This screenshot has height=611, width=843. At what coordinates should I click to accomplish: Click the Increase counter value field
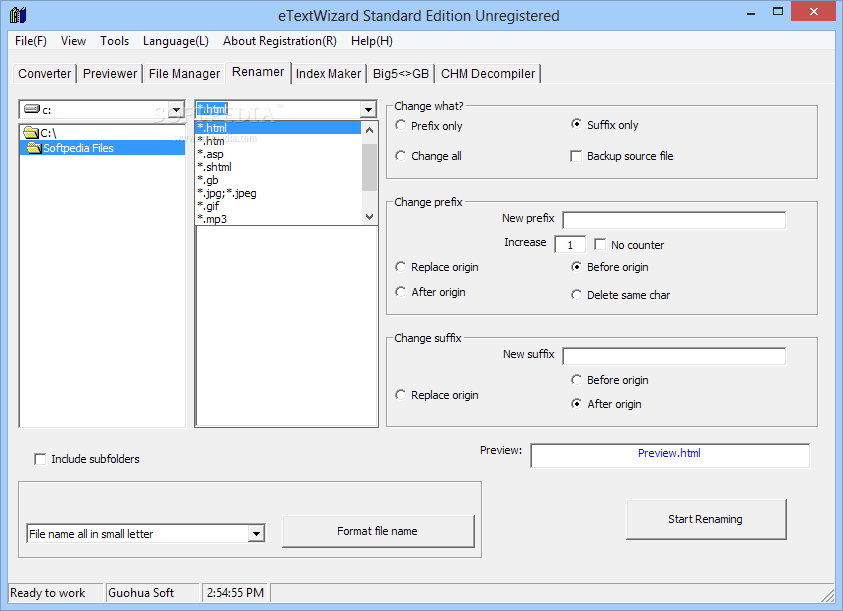click(x=570, y=245)
